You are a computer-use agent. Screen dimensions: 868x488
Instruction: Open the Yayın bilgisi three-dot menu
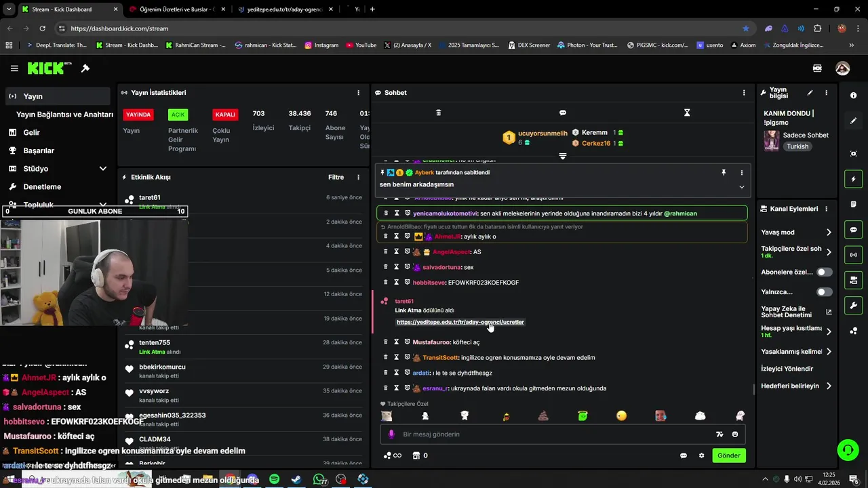coord(826,93)
